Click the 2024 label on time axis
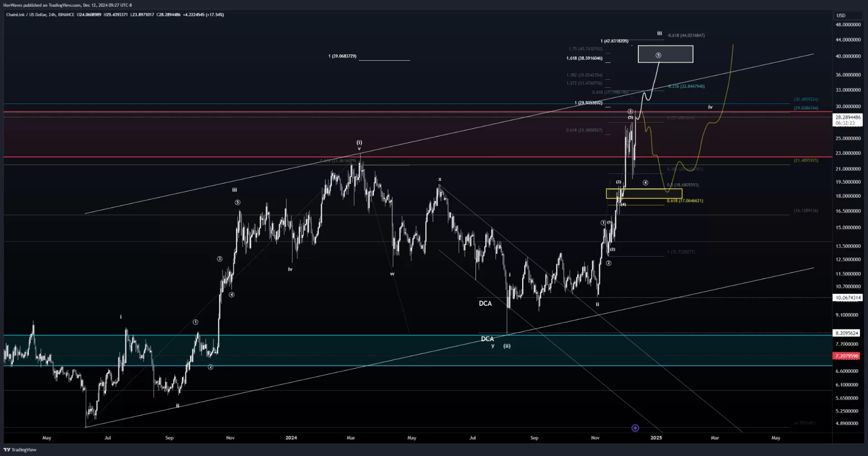This screenshot has height=456, width=868. (x=291, y=437)
